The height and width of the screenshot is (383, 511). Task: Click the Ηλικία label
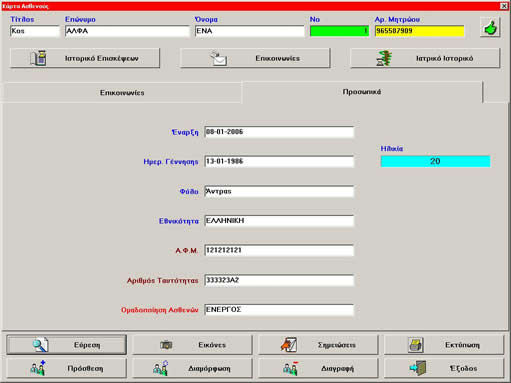coord(392,149)
